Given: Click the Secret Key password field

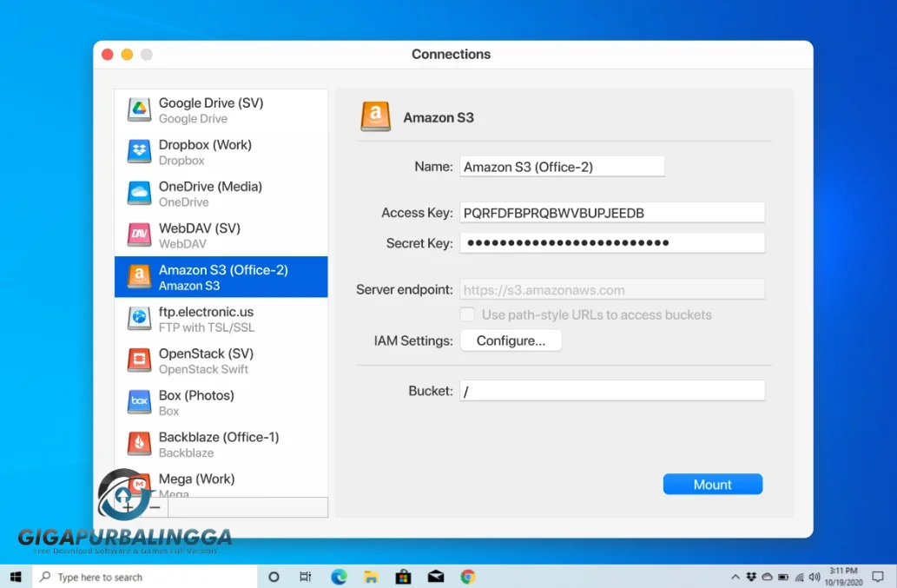Looking at the screenshot, I should (611, 243).
